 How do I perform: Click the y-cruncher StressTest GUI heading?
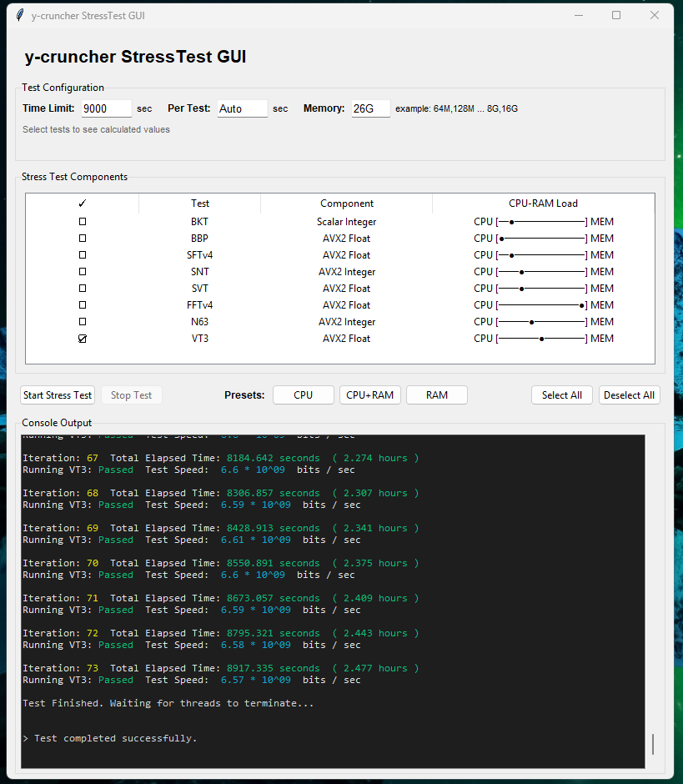135,57
